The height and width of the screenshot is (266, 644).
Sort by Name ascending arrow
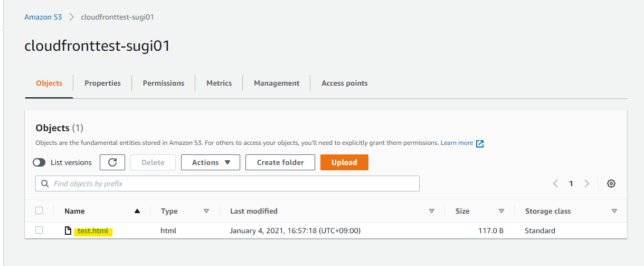[x=137, y=211]
